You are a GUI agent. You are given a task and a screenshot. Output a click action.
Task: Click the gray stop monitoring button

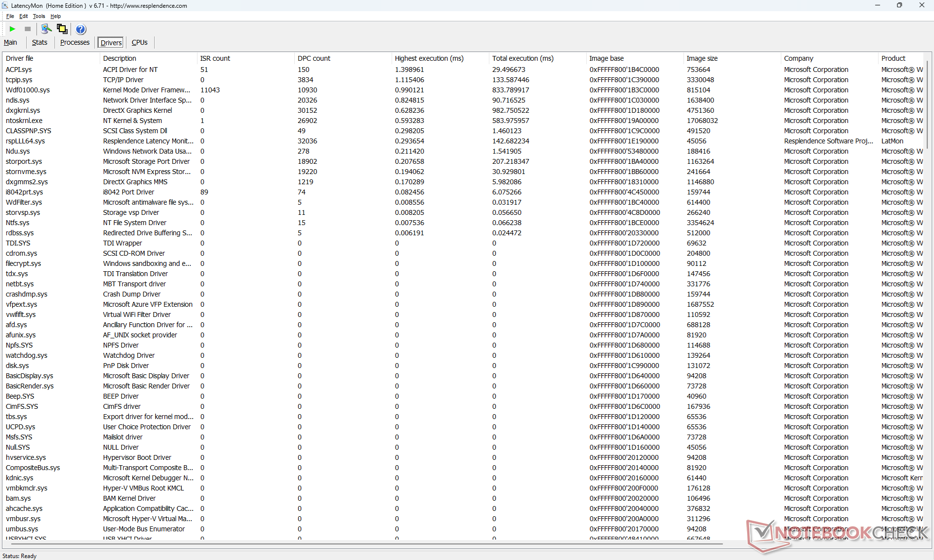pyautogui.click(x=28, y=29)
